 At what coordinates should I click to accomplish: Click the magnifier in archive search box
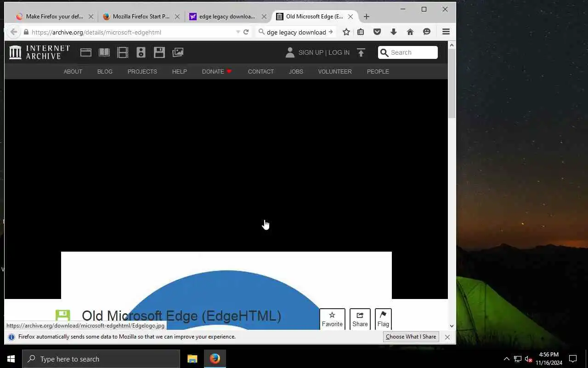click(384, 52)
